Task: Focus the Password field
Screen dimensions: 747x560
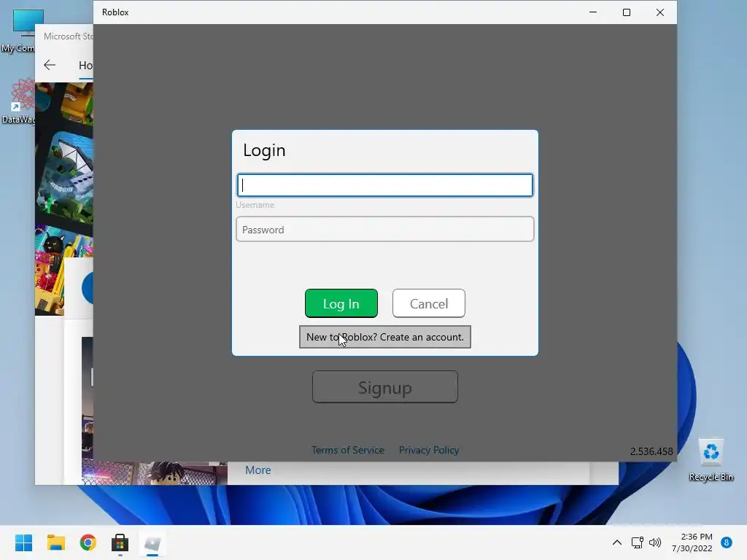Action: [385, 230]
